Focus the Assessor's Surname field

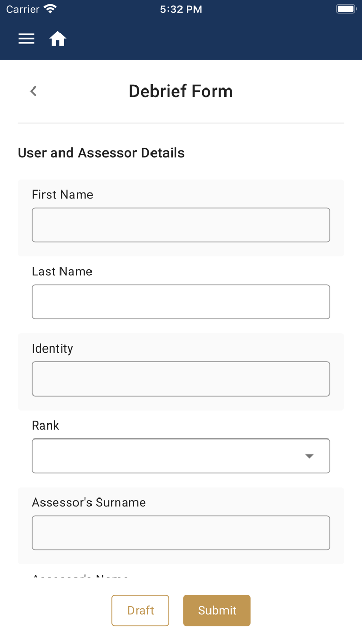click(180, 533)
